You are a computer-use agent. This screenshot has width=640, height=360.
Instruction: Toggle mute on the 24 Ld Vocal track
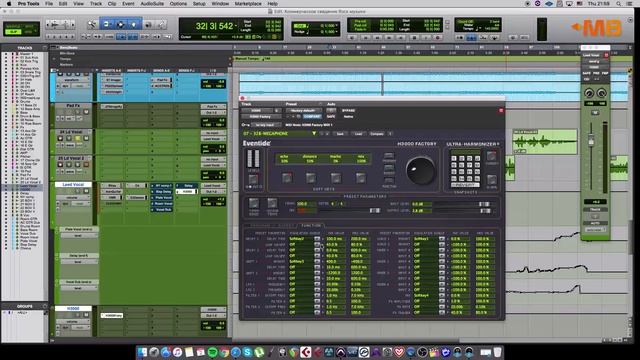pos(86,138)
